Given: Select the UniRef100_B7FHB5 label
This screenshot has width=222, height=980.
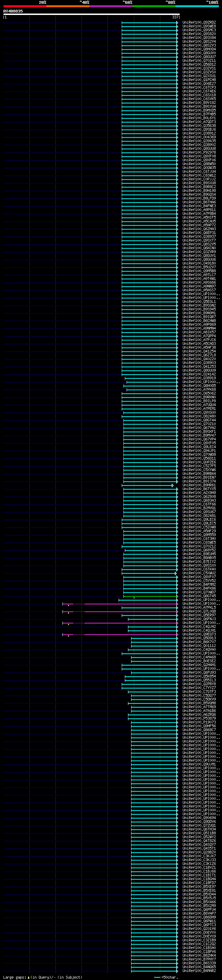Looking at the screenshot, I should (199, 114).
